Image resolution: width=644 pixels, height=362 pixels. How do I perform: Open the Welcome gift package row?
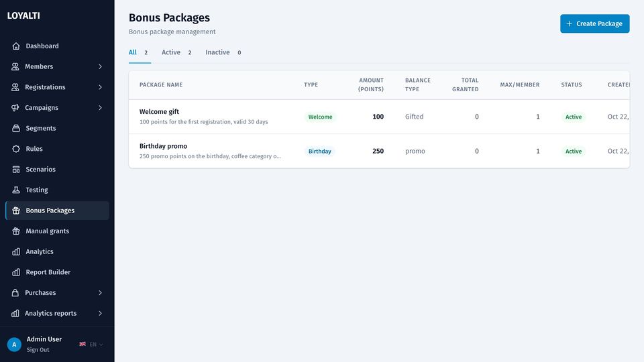[x=378, y=117]
